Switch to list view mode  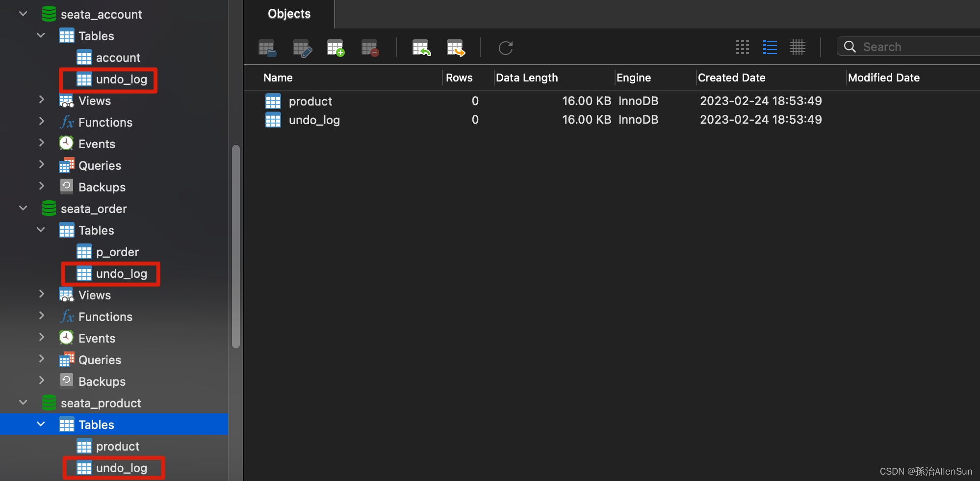tap(770, 47)
